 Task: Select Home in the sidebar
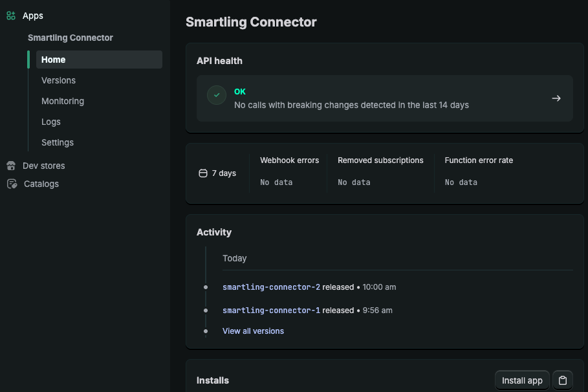[54, 60]
